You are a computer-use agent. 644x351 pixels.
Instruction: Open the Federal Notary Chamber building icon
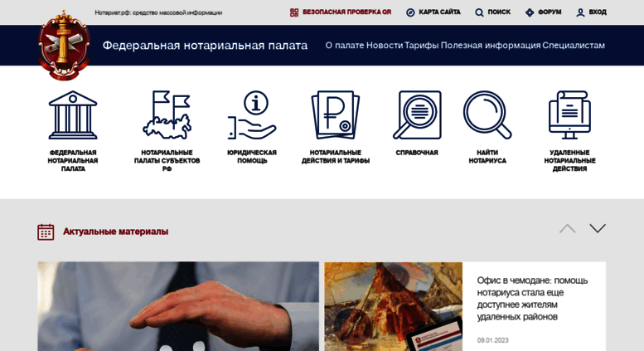pyautogui.click(x=73, y=115)
